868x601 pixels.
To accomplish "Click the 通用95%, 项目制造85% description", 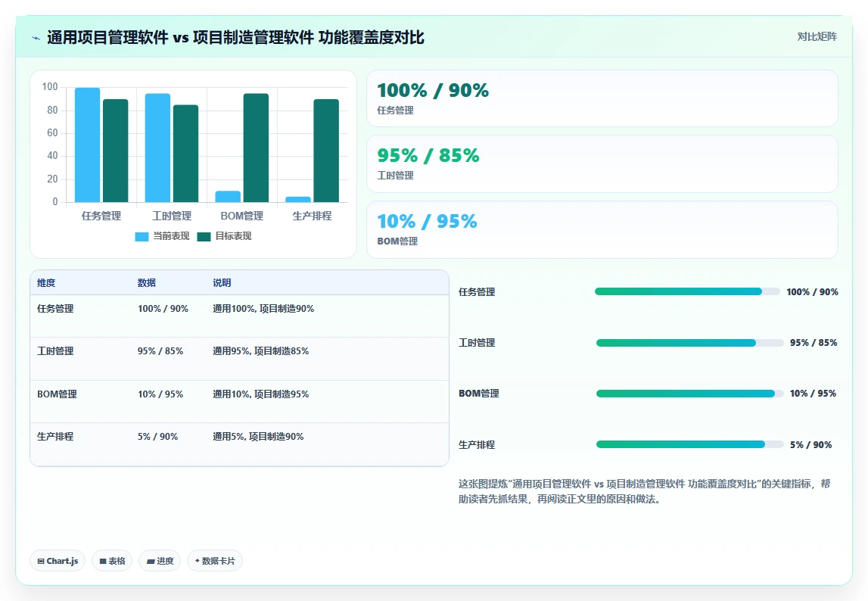I will point(261,351).
